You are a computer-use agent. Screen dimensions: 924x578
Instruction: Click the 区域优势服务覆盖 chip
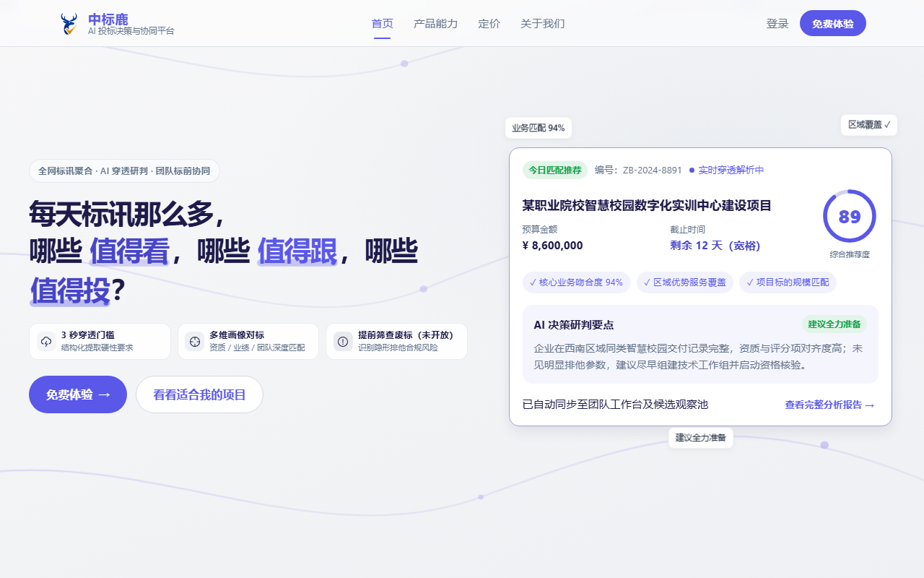684,282
